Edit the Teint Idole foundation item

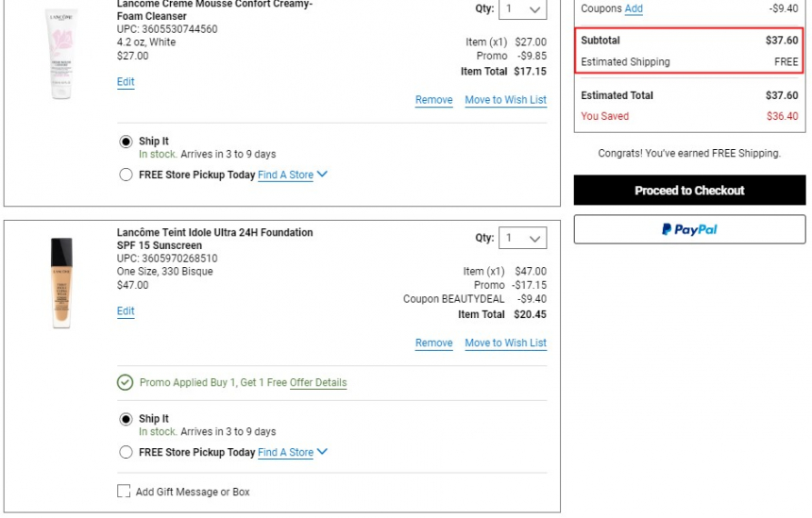tap(126, 311)
